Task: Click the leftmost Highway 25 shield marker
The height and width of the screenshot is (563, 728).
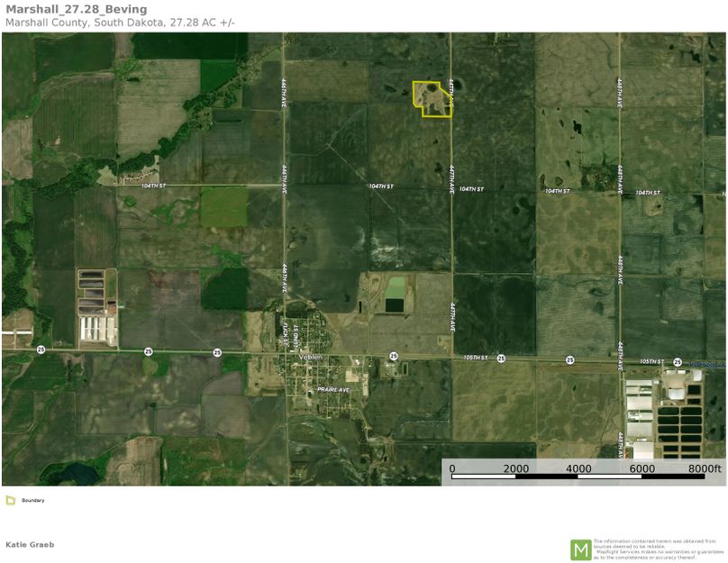Action: coord(41,350)
